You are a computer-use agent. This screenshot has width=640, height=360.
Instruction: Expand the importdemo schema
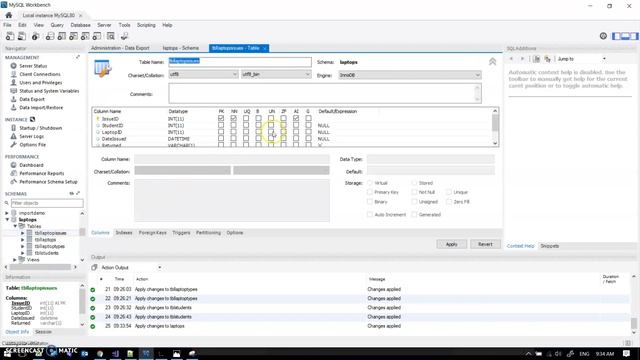pos(7,213)
